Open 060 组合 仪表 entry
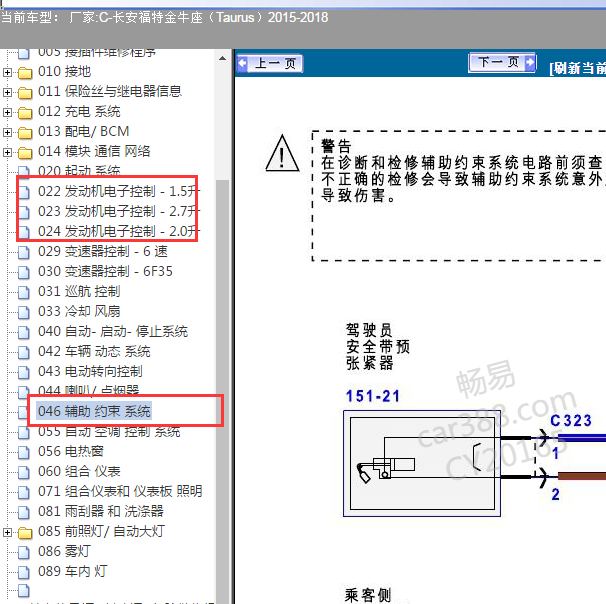Screen dimensions: 606x604 tap(79, 472)
